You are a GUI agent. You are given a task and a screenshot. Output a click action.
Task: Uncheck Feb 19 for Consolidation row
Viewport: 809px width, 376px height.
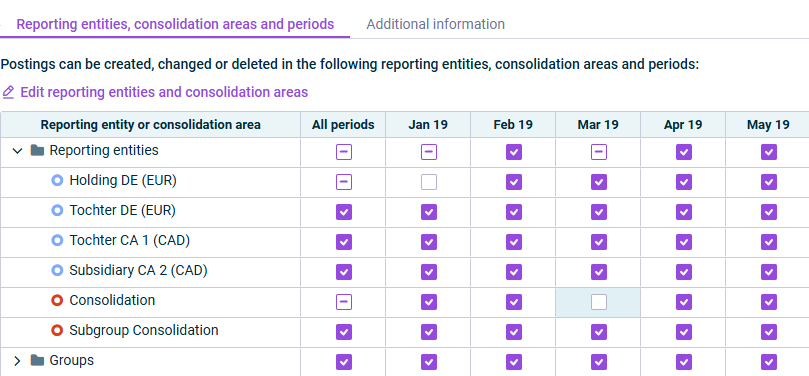[x=514, y=302]
